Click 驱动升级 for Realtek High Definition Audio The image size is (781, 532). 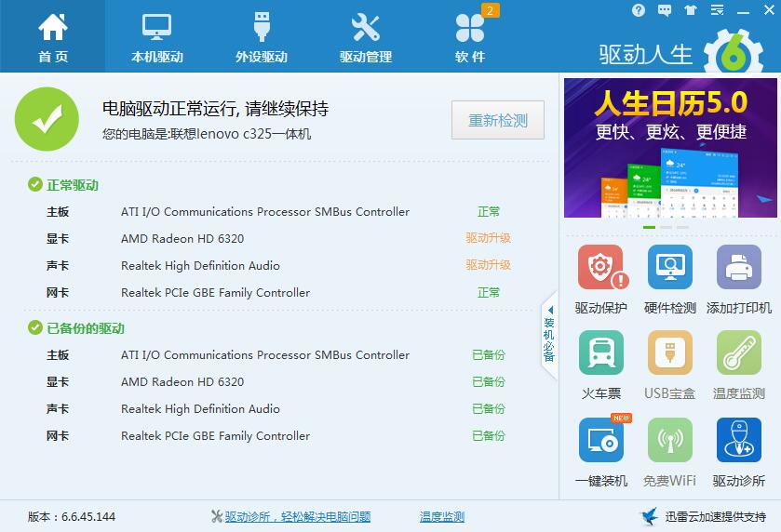pos(488,265)
